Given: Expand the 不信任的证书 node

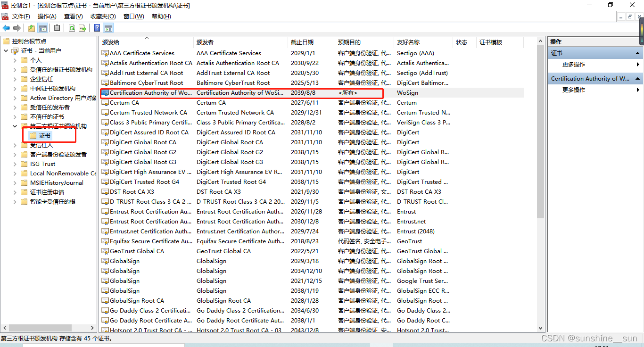Looking at the screenshot, I should (x=15, y=117).
